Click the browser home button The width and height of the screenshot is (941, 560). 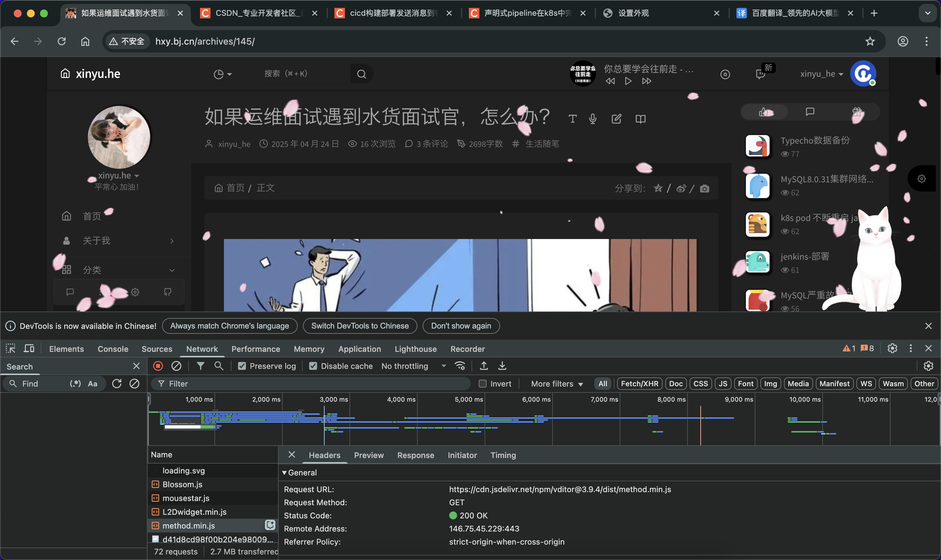(85, 41)
